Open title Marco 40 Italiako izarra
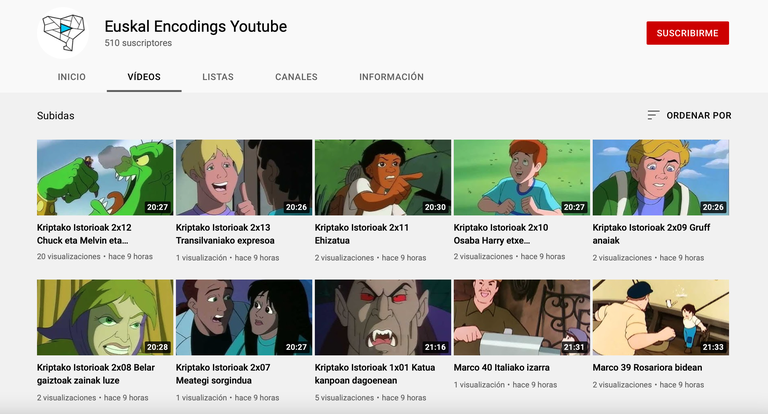Viewport: 768px width, 414px height. [502, 367]
